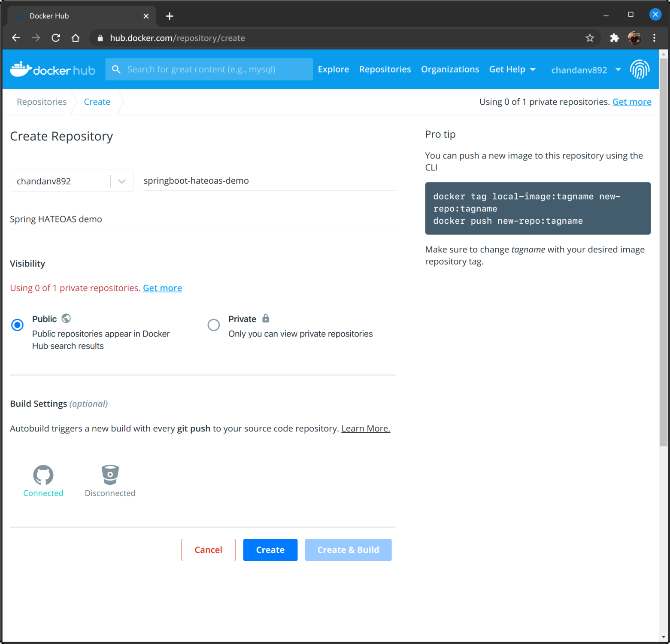Click the search magnifier icon in the navbar
The height and width of the screenshot is (644, 670).
pos(116,69)
